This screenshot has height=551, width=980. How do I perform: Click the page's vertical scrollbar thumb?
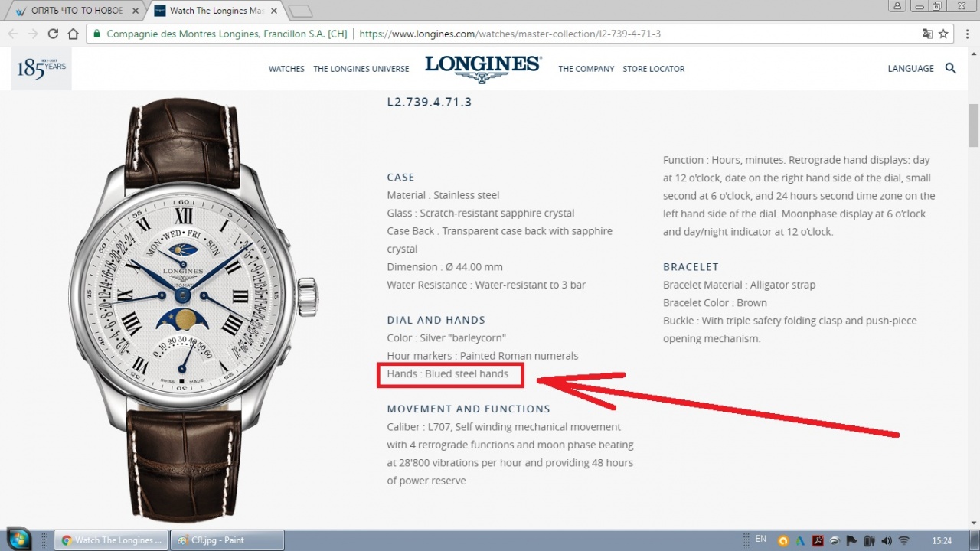click(974, 125)
